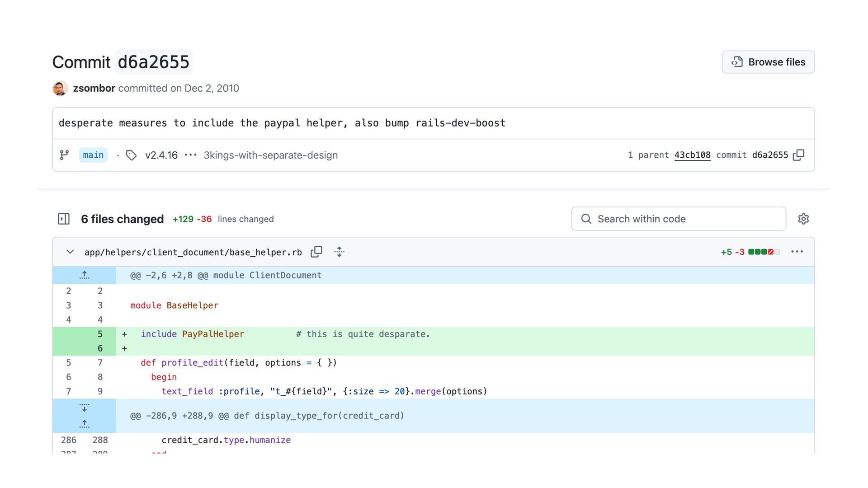Copy base_helper.rb file path icon
Image resolution: width=868 pixels, height=488 pixels.
(x=316, y=252)
